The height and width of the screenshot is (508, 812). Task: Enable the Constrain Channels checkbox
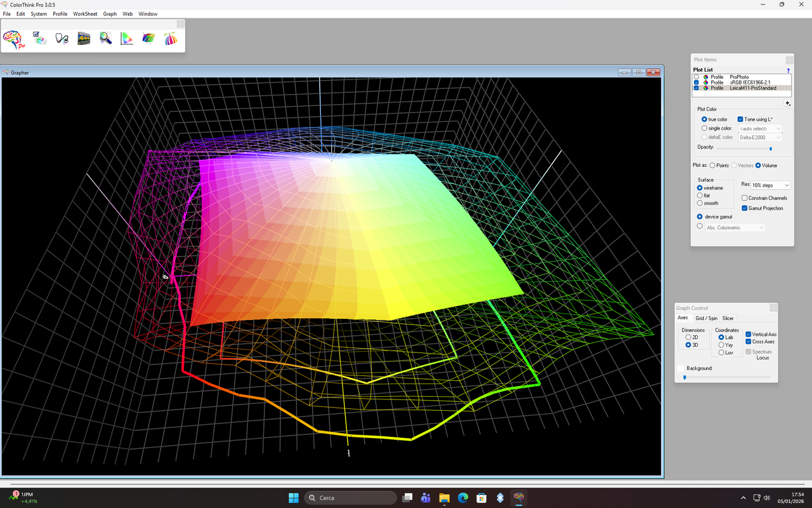pos(745,198)
